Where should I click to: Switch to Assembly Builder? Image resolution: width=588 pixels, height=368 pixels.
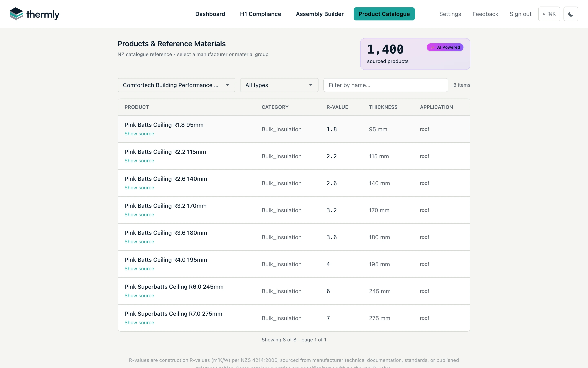point(320,14)
